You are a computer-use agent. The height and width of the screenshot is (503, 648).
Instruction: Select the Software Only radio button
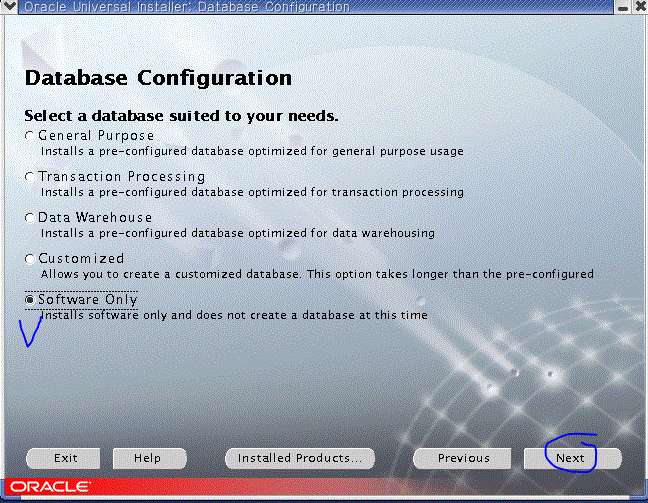pyautogui.click(x=29, y=300)
